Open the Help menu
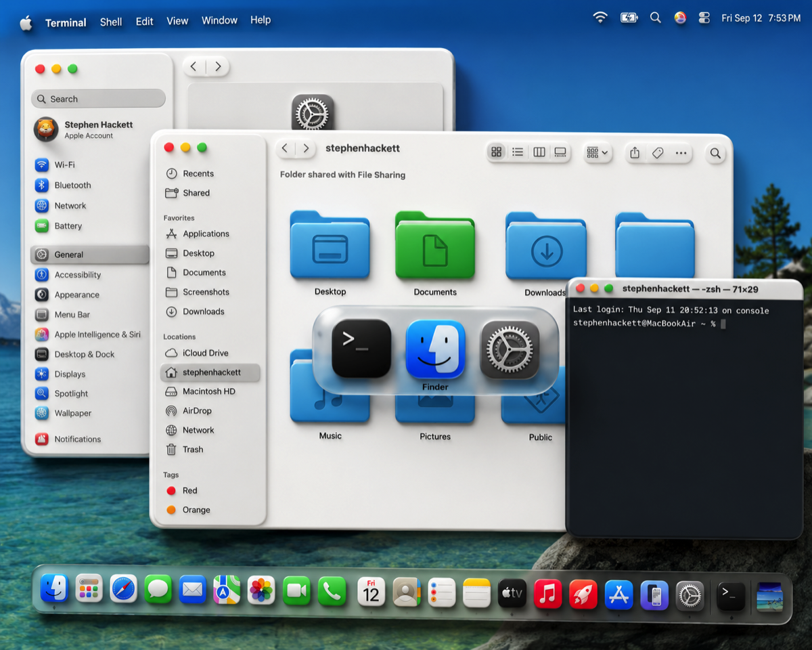Screen dimensions: 812x650 click(x=261, y=20)
